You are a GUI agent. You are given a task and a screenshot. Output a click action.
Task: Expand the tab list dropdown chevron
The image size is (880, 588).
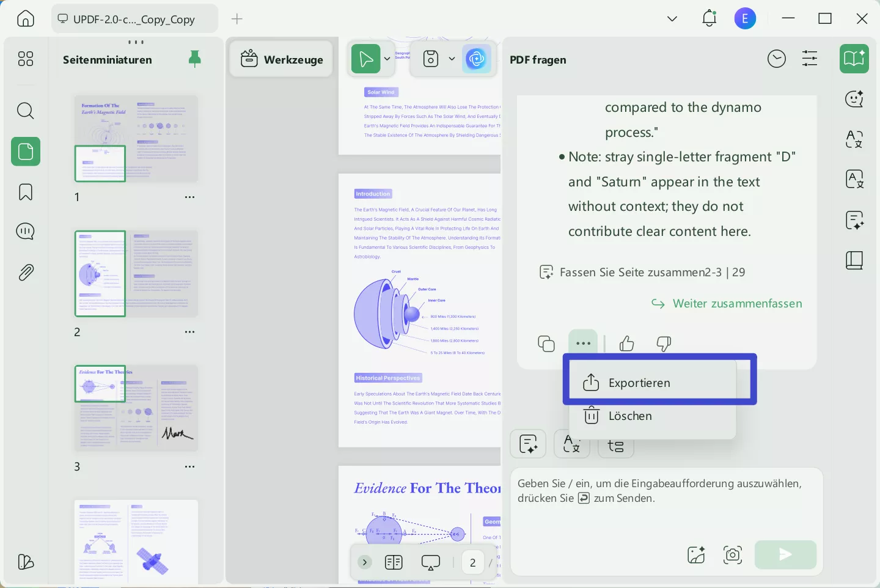click(672, 18)
